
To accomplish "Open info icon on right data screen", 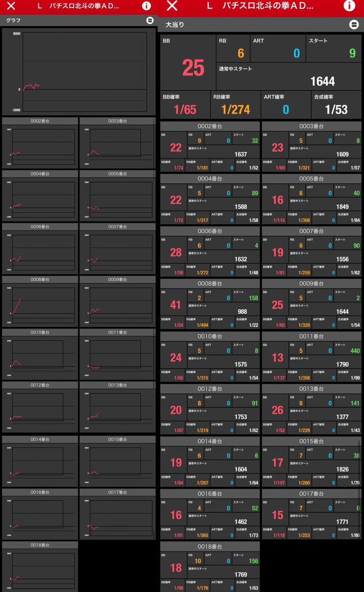I will coord(349,6).
